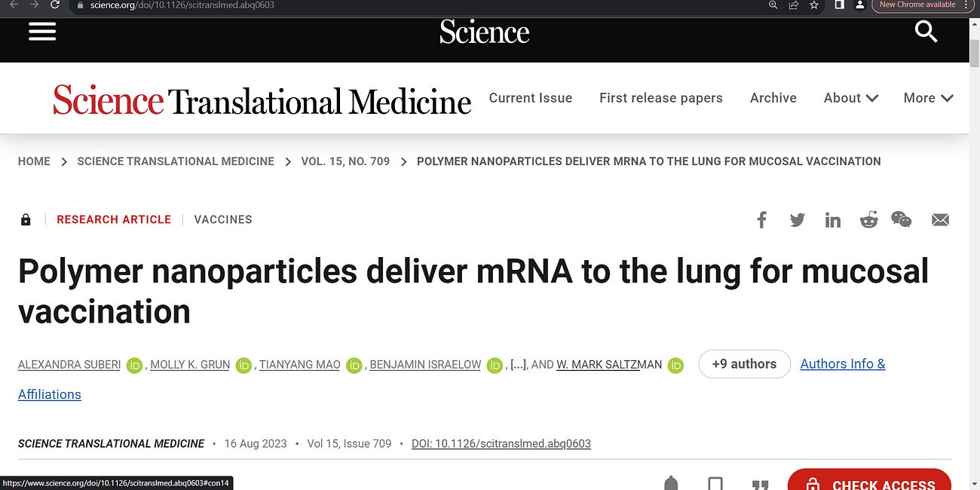
Task: Expand the About menu
Action: point(850,98)
